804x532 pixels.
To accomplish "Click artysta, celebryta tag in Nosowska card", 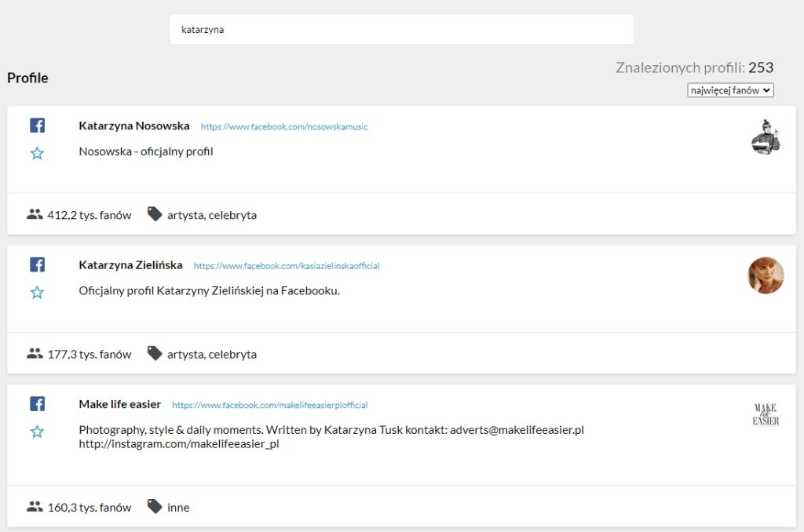I will 212,215.
